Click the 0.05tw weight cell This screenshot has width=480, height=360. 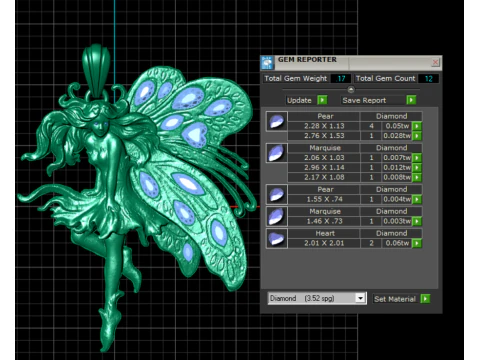click(397, 126)
